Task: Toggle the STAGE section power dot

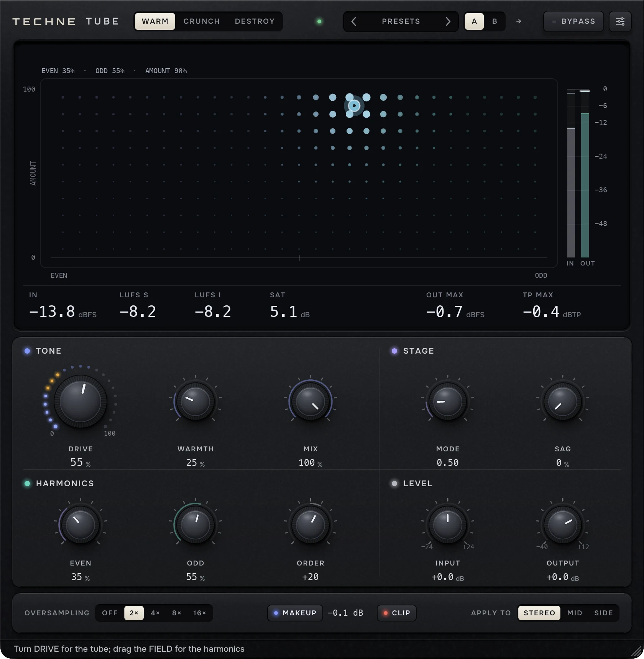Action: tap(394, 351)
